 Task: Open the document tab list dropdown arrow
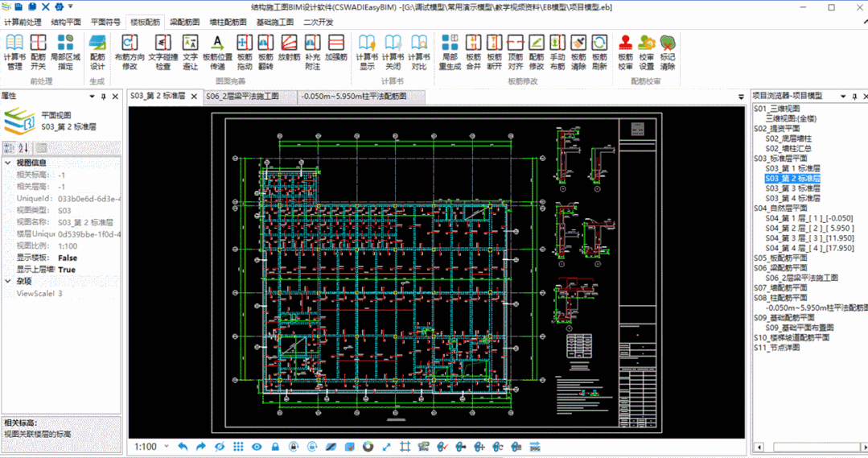(741, 97)
